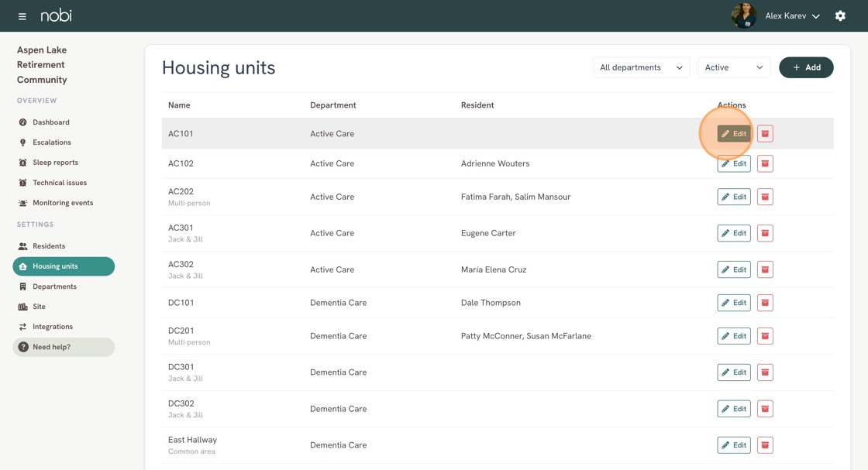Image resolution: width=868 pixels, height=470 pixels.
Task: Click the nobi logo
Action: click(x=56, y=15)
